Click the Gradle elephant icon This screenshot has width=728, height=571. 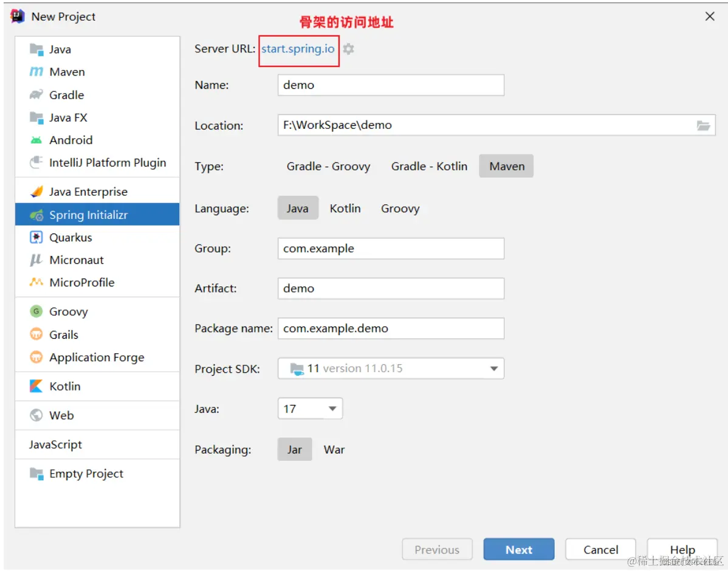pyautogui.click(x=36, y=95)
